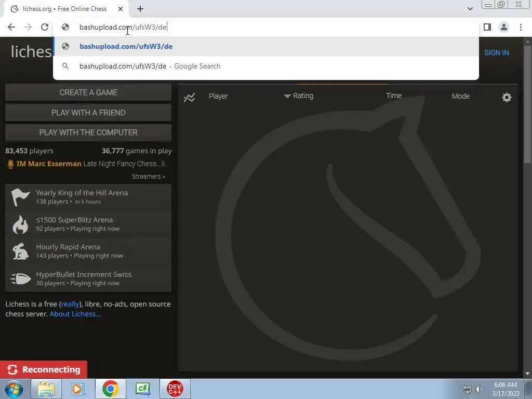The height and width of the screenshot is (399, 532).
Task: Switch to the lichess.org Free Online Chess tab
Action: click(x=64, y=9)
